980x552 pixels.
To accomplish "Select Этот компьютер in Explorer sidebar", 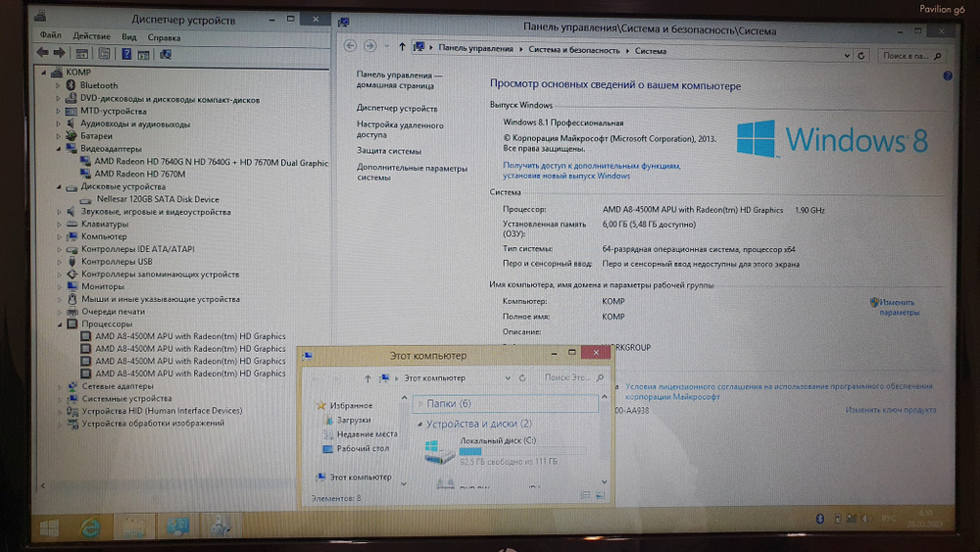I will (361, 477).
